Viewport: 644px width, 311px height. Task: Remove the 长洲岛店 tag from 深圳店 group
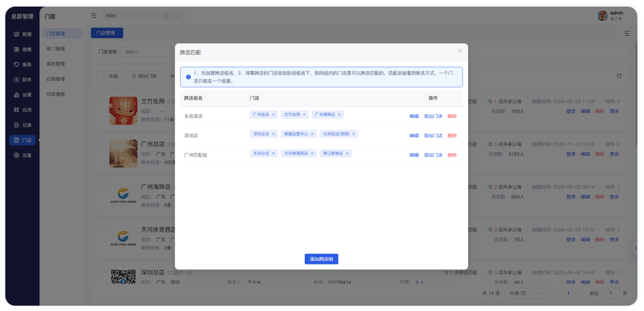(x=354, y=134)
